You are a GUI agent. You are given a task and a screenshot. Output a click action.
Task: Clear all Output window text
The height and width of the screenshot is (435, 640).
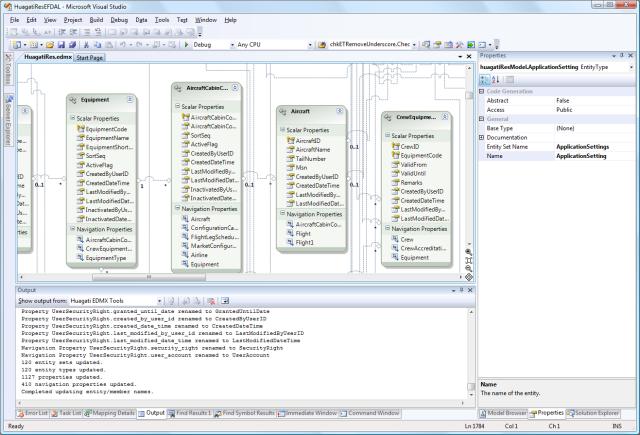point(211,301)
